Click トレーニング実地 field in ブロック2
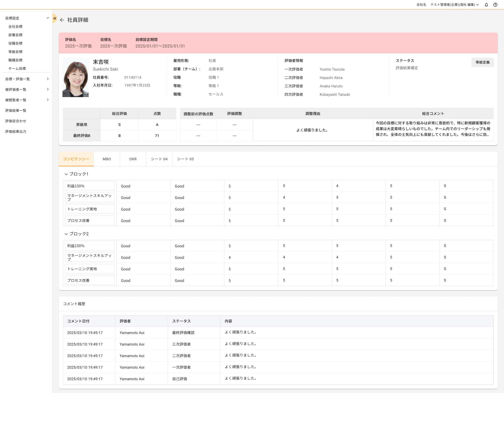The width and height of the screenshot is (504, 435). click(90, 269)
